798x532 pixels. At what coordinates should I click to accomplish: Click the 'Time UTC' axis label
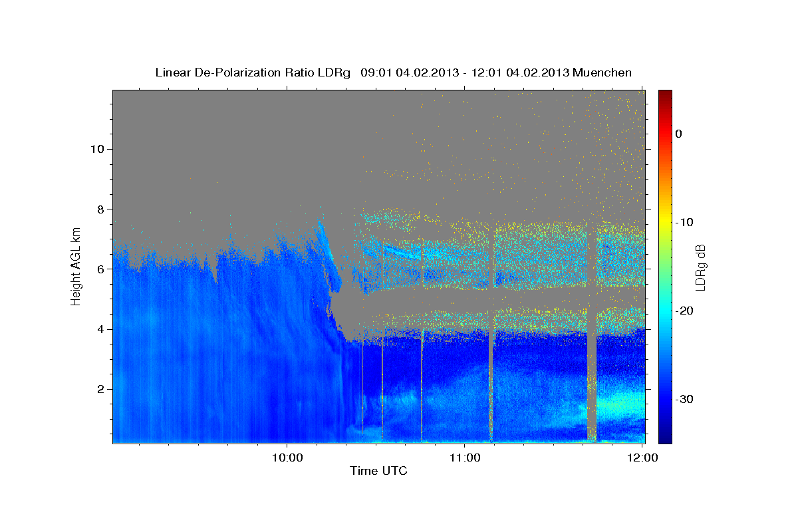[378, 471]
